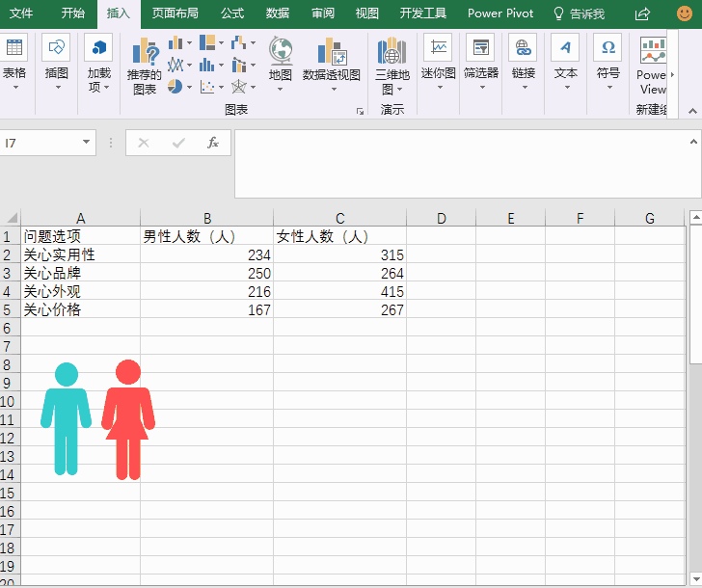702x588 pixels.
Task: Click the vertical scrollbar up arrow
Action: tap(696, 218)
